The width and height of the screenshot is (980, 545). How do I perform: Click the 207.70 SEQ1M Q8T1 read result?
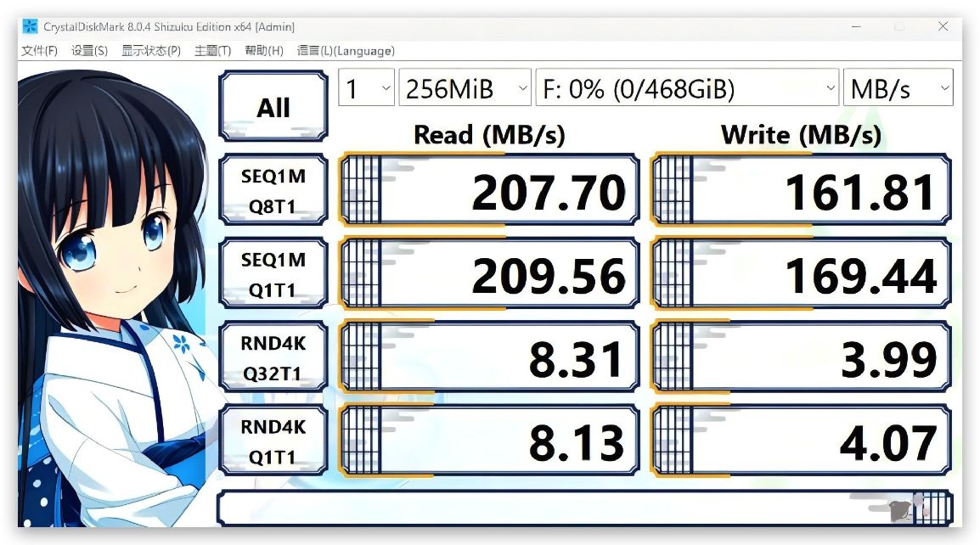pyautogui.click(x=489, y=190)
